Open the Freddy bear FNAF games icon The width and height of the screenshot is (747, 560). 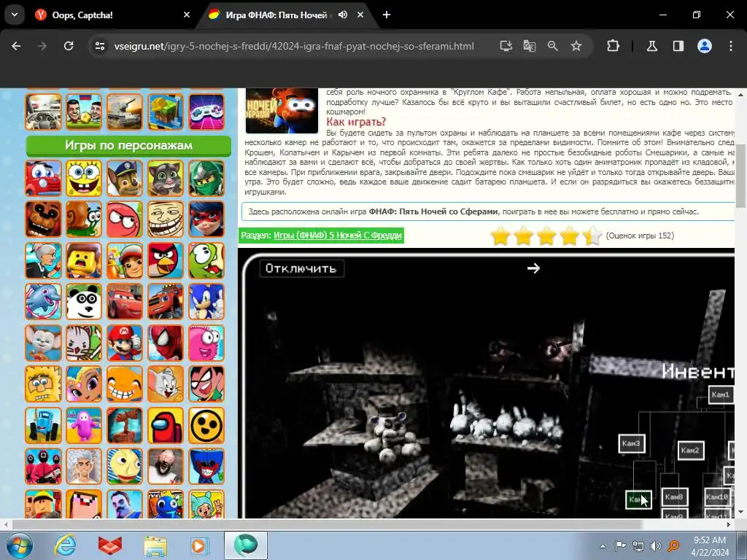pyautogui.click(x=43, y=219)
